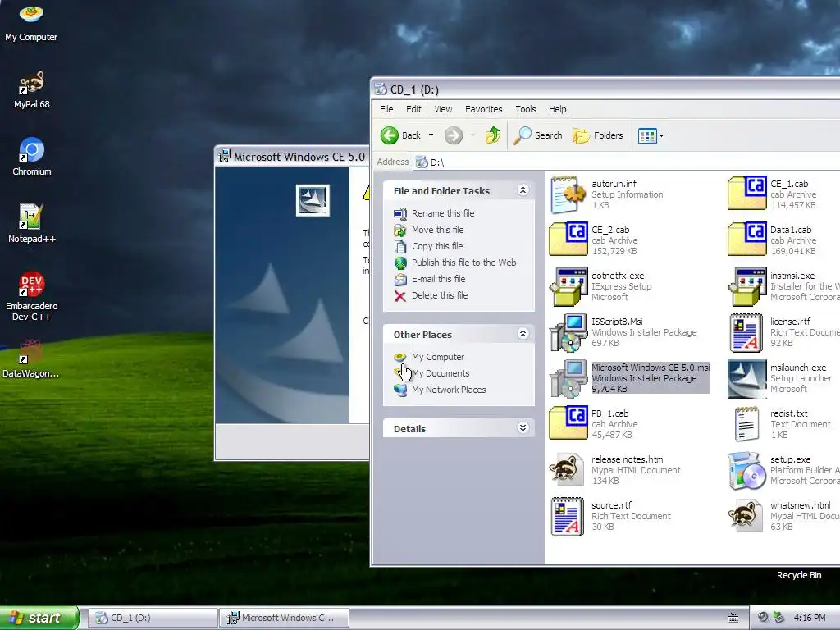
Task: Click on-screen keyboard tray icon
Action: tap(733, 619)
